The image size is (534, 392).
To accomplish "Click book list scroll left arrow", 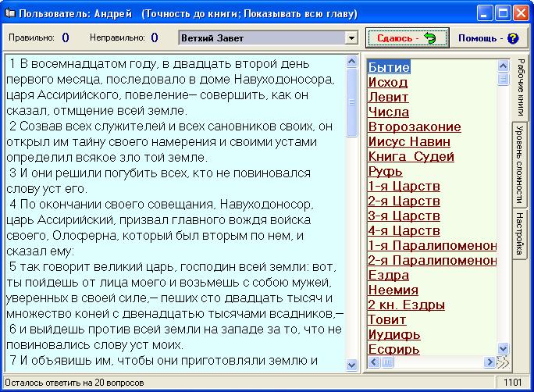I will 374,362.
